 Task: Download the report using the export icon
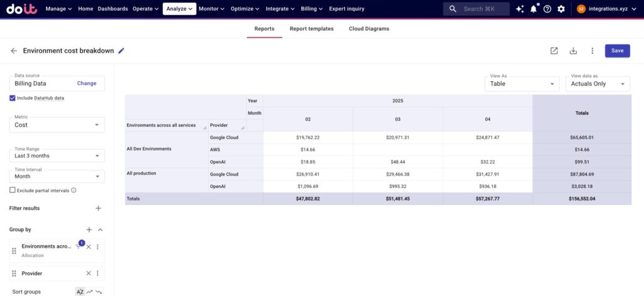tap(573, 51)
